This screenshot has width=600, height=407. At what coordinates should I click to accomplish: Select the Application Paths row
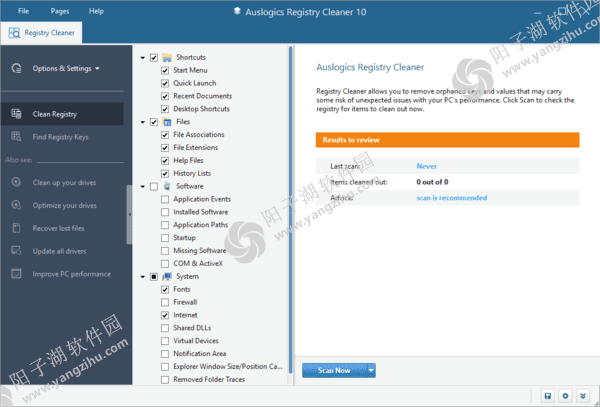[201, 225]
